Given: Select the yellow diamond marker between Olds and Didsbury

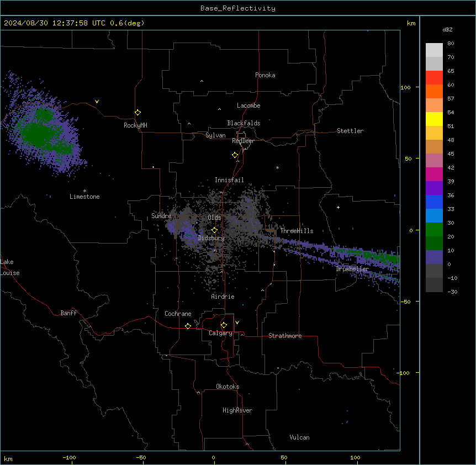Looking at the screenshot, I should [x=214, y=230].
